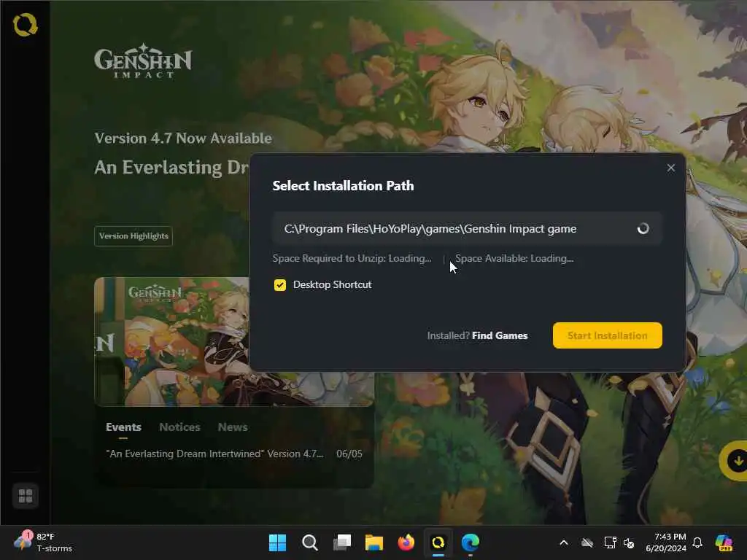Click the 'Space Required to Unzip' text
This screenshot has height=560, width=747.
[x=352, y=259]
